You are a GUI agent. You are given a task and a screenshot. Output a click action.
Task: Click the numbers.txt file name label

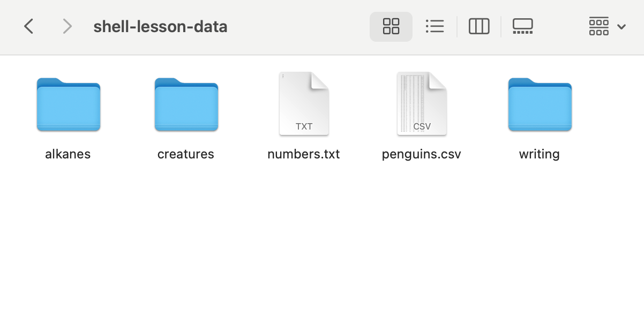click(x=304, y=154)
